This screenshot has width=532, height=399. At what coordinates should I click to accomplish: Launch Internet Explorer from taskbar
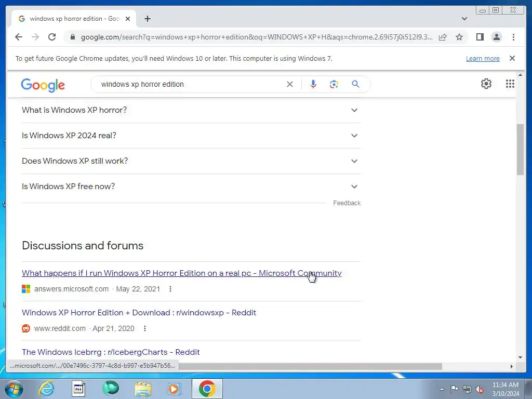[x=46, y=389]
